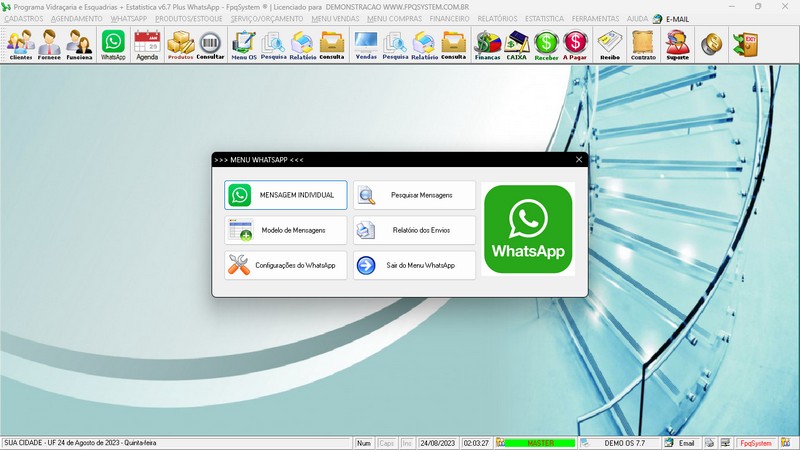
Task: Open the PRODUTOS/ESTOQUE menu
Action: [x=189, y=19]
